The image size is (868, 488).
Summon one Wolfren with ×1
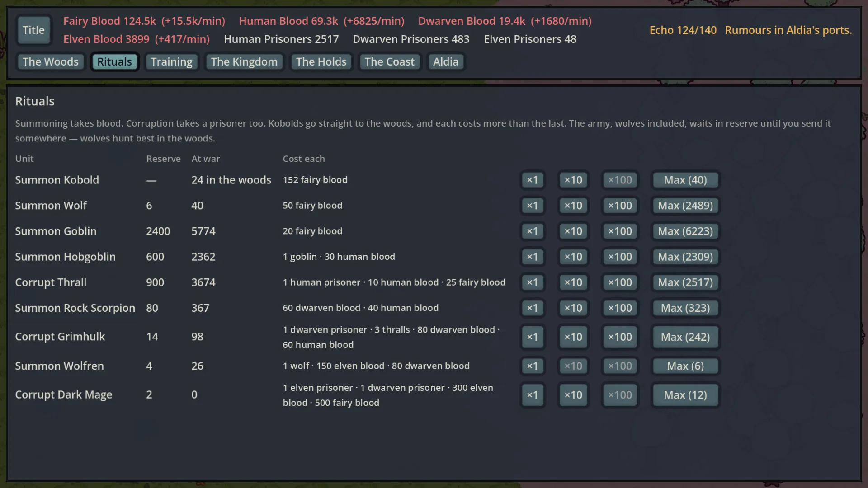533,366
